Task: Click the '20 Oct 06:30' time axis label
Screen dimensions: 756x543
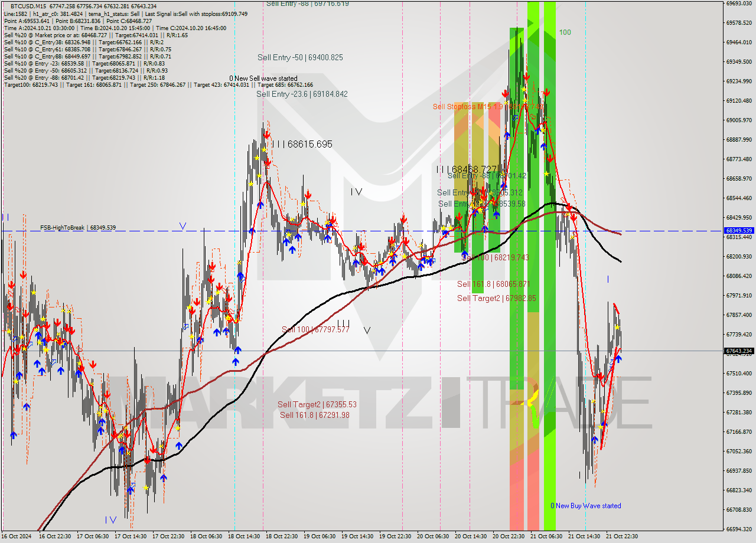Action: pyautogui.click(x=433, y=537)
